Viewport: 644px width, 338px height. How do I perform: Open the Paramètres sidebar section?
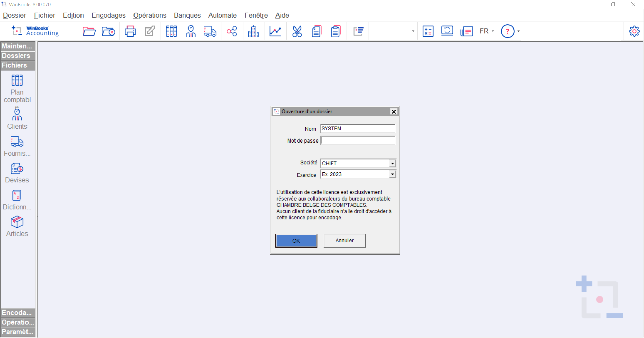(17, 332)
